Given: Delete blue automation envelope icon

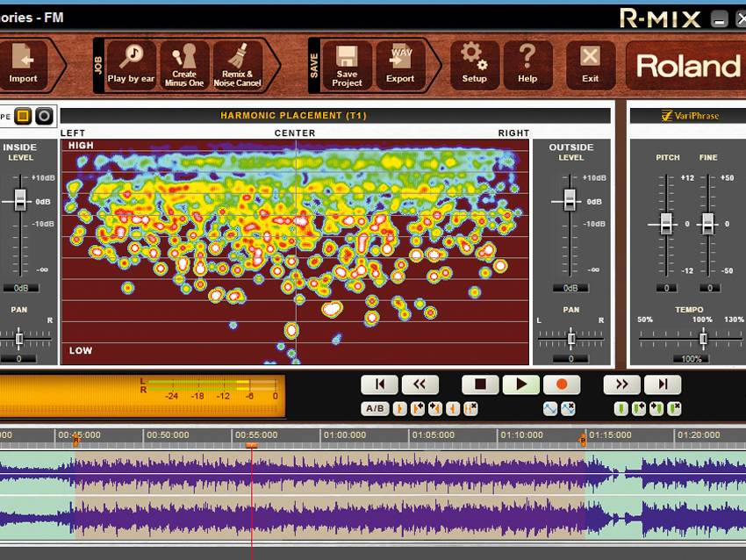Looking at the screenshot, I should click(568, 409).
